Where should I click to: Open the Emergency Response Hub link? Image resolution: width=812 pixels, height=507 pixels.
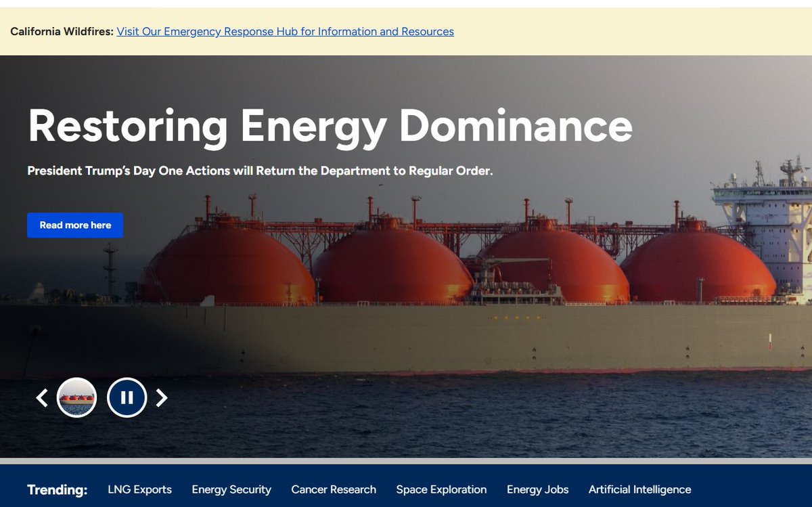[285, 31]
